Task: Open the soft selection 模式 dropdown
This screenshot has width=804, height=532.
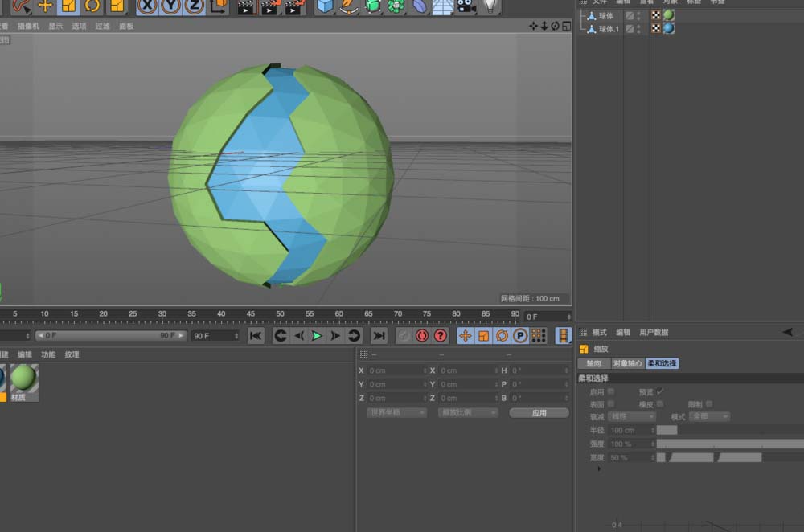Action: (x=709, y=417)
